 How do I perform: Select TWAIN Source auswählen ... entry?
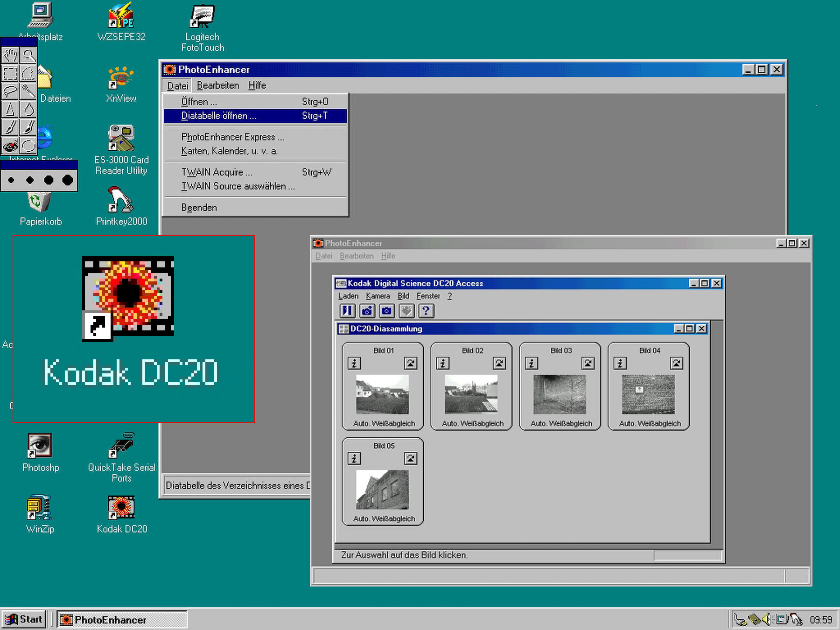click(255, 186)
